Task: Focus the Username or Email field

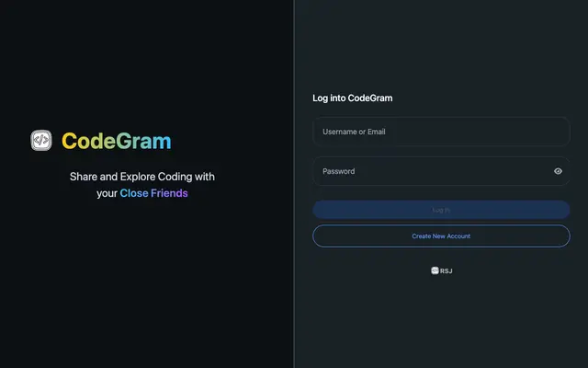Action: [441, 132]
